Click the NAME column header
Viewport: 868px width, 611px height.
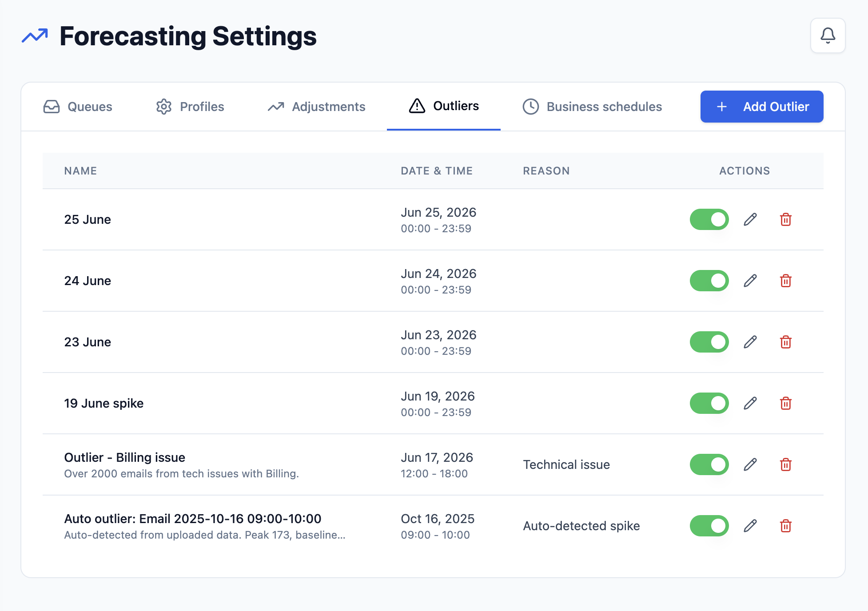coord(80,171)
